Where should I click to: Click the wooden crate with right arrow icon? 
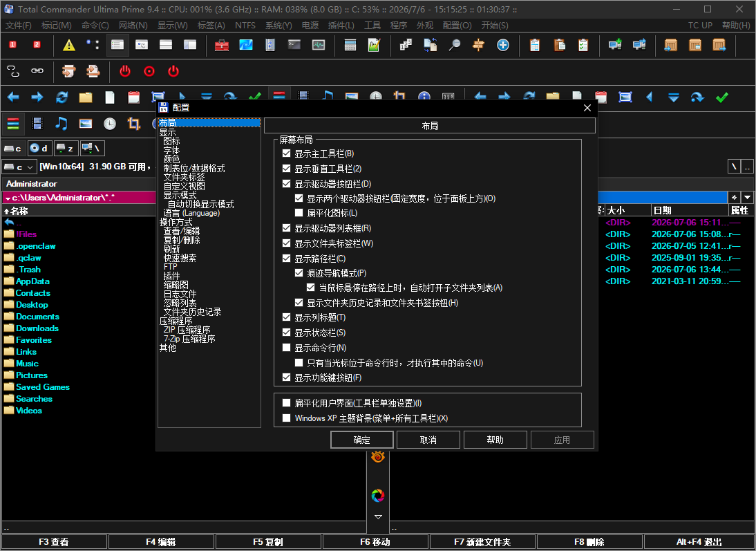[719, 45]
